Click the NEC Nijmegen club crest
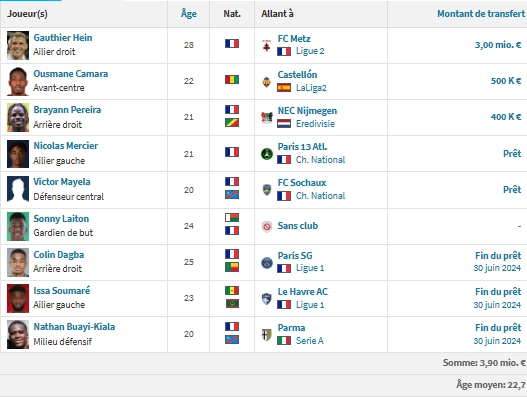527x397 pixels. (x=267, y=117)
